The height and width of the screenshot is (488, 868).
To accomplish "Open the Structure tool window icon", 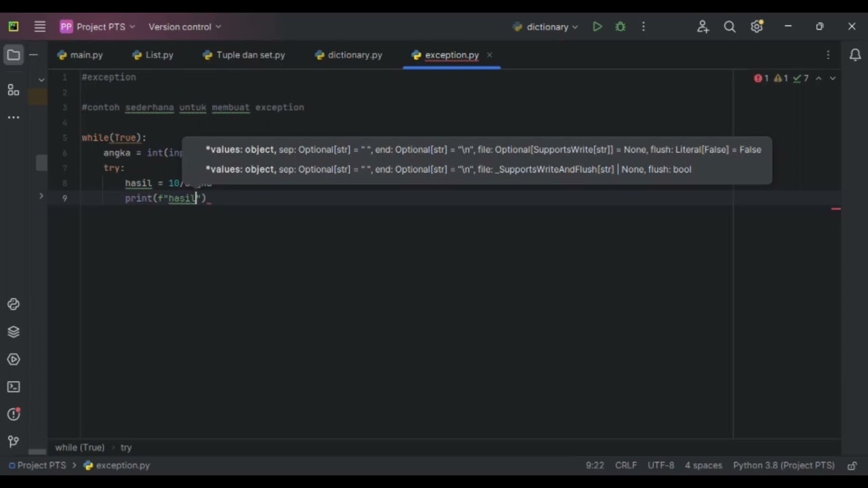I will 14,89.
